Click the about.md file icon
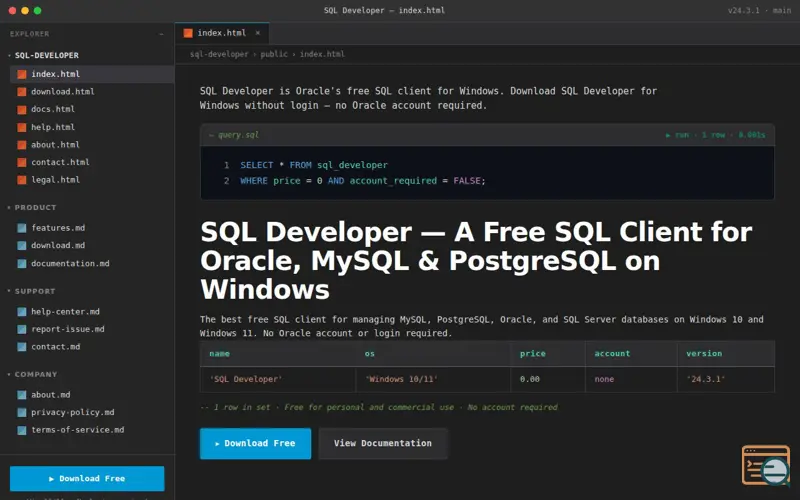800x500 pixels. (22, 395)
